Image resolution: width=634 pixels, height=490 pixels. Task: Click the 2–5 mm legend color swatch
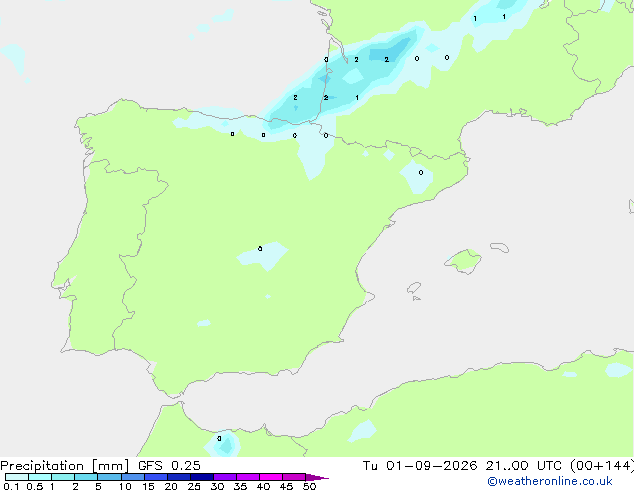[86, 477]
